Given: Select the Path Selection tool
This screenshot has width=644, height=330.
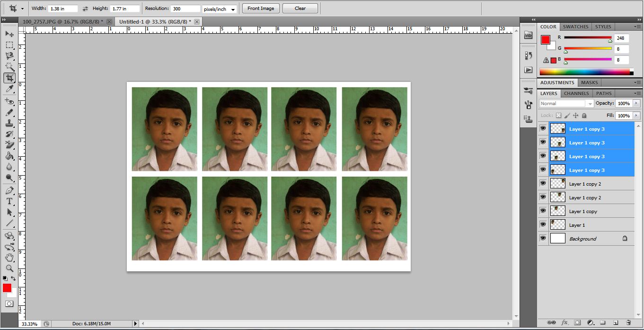Looking at the screenshot, I should 9,212.
